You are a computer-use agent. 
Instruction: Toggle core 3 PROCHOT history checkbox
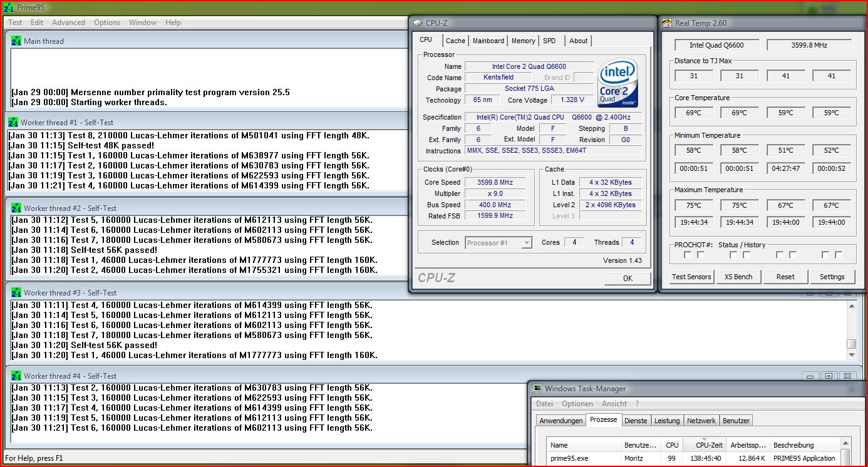pos(793,255)
